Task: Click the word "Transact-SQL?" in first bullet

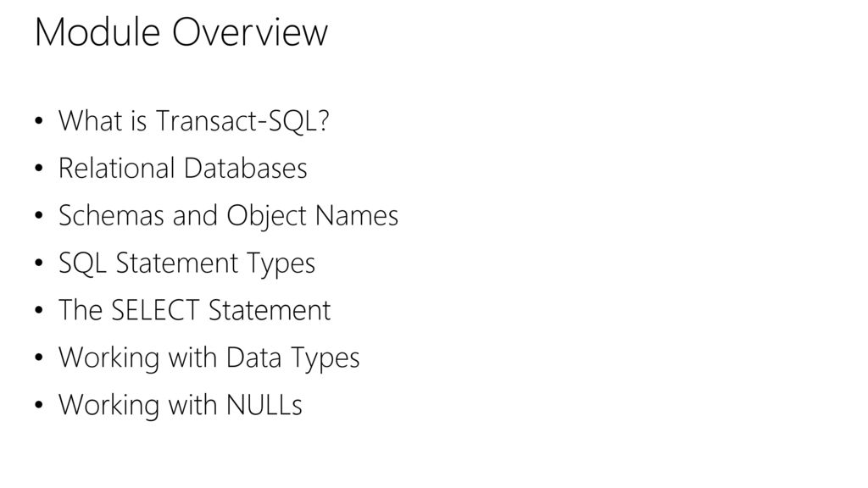Action: point(242,120)
